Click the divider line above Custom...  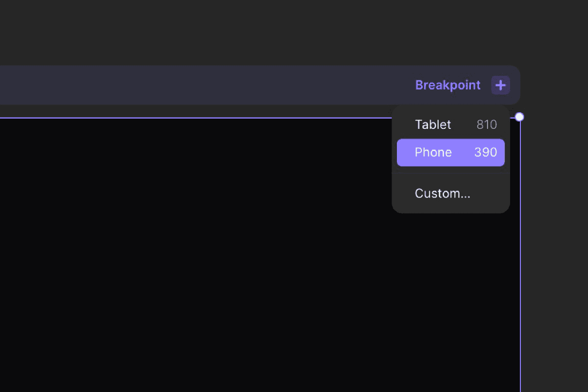point(451,173)
